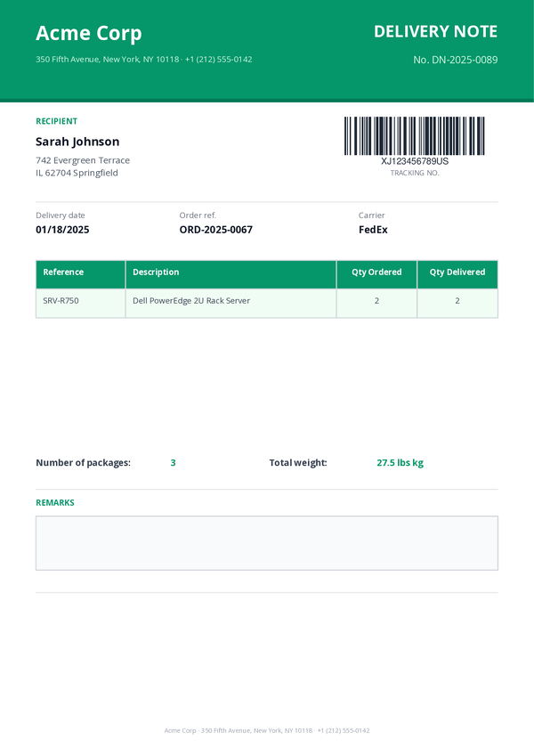Viewport: 534px width, 756px height.
Task: Click the tracking barcode image
Action: coord(415,136)
